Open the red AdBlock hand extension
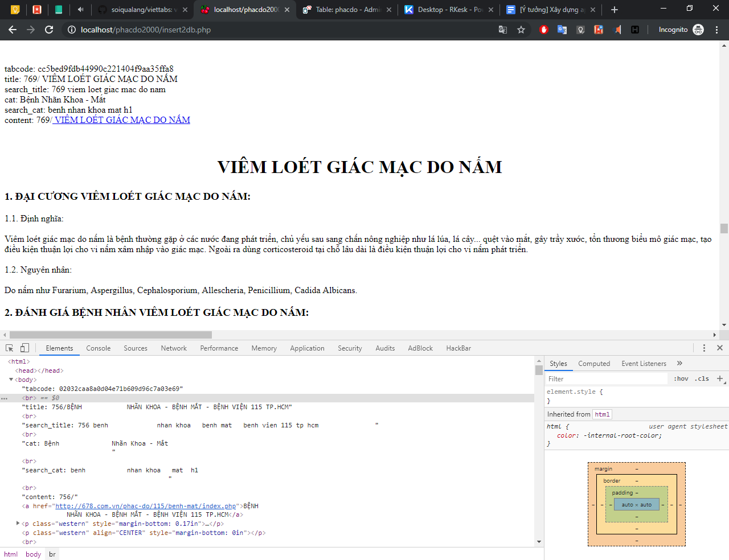Viewport: 729px width, 560px height. click(544, 30)
